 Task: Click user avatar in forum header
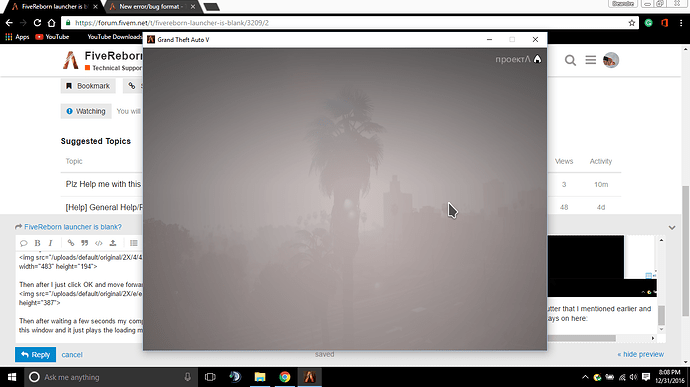coord(611,60)
